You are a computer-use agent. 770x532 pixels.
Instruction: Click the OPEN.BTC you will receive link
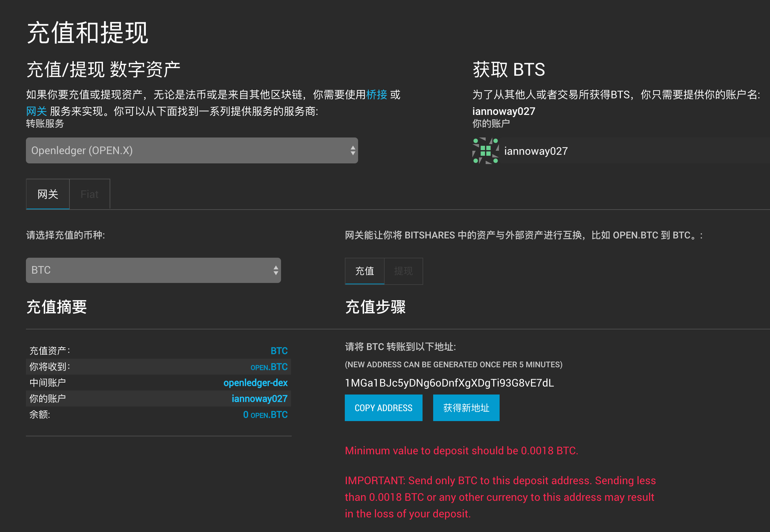(269, 367)
